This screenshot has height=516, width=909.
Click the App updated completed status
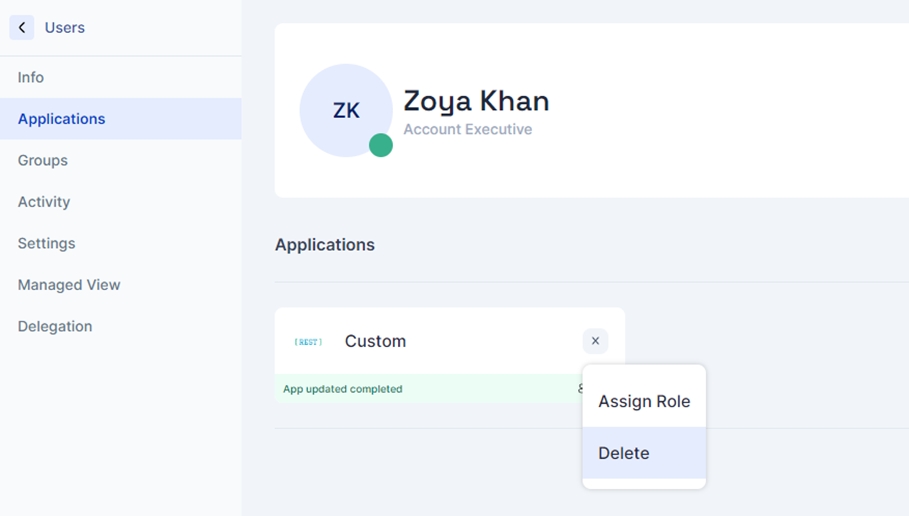(343, 389)
